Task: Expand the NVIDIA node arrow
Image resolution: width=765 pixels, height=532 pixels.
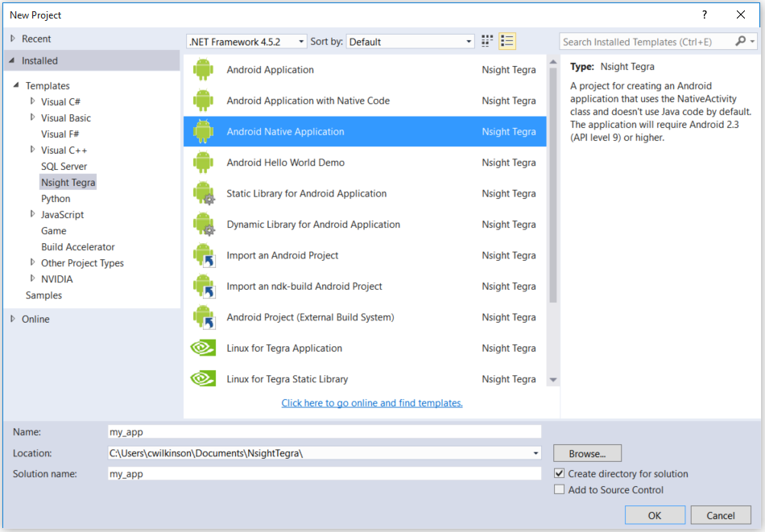Action: pyautogui.click(x=33, y=278)
